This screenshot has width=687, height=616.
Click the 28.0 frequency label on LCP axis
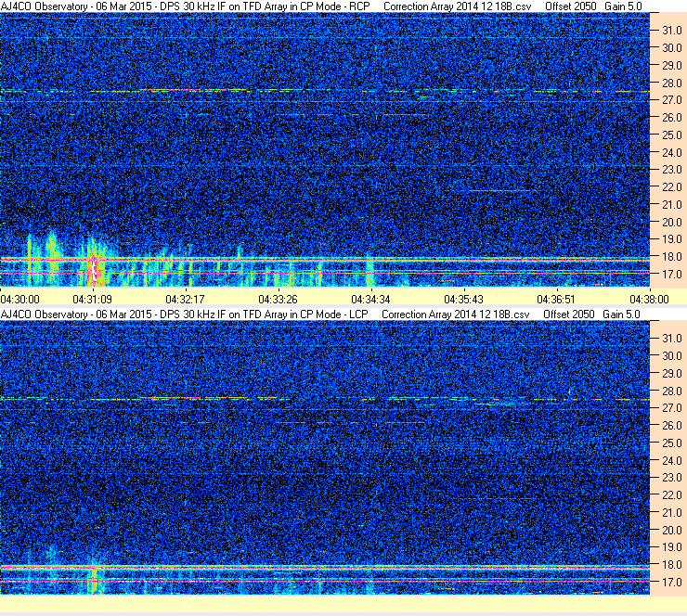click(671, 391)
